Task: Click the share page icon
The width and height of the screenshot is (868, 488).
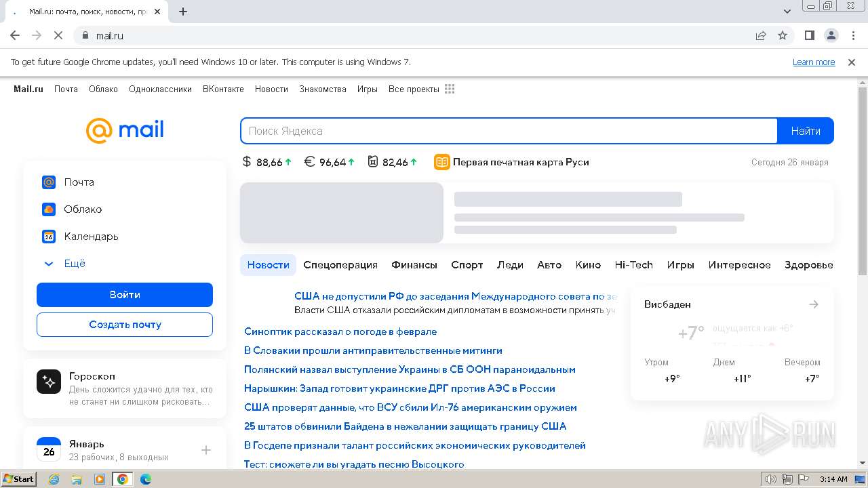Action: pyautogui.click(x=761, y=35)
